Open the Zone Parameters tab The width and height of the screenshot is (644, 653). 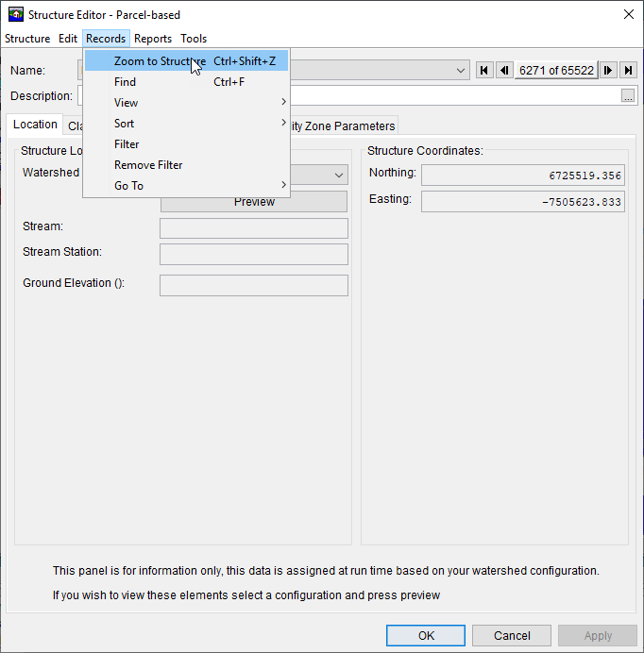[x=344, y=126]
